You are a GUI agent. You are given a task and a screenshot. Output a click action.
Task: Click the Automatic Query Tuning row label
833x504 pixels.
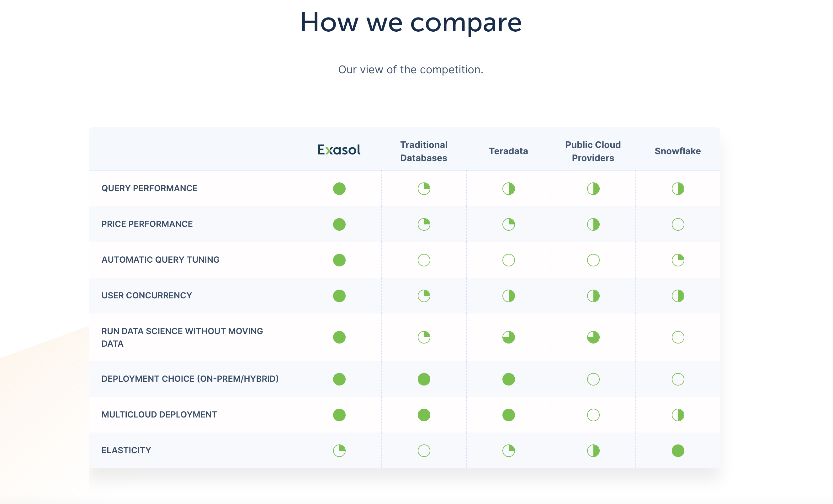coord(160,260)
